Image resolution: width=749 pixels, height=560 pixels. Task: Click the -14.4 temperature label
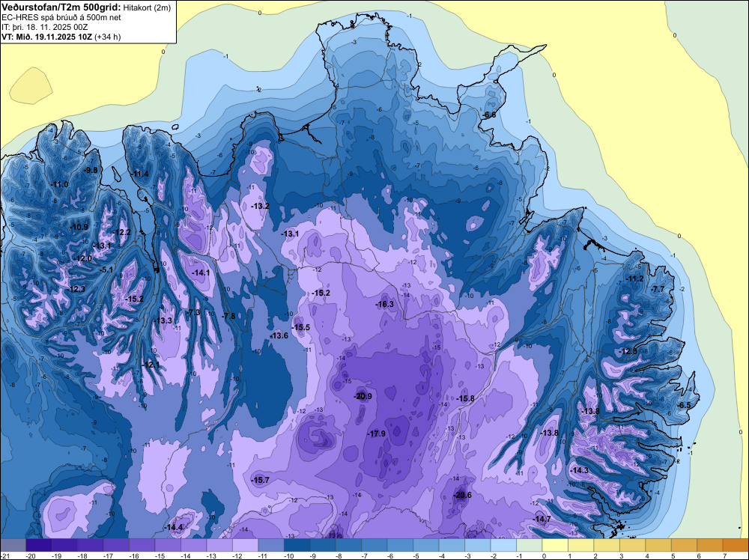click(x=174, y=528)
